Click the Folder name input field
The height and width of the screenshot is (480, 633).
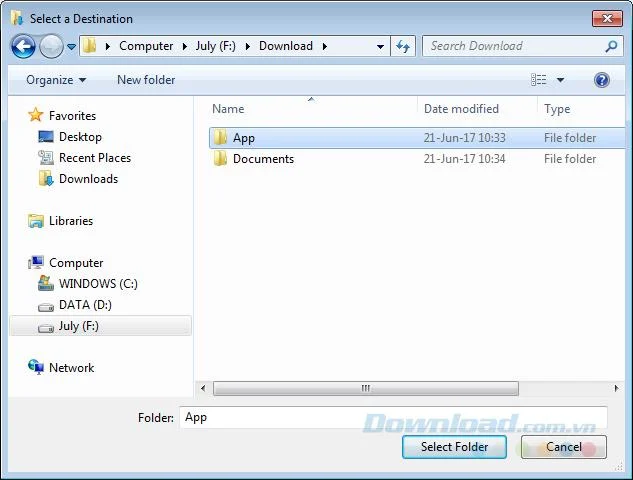pos(393,417)
